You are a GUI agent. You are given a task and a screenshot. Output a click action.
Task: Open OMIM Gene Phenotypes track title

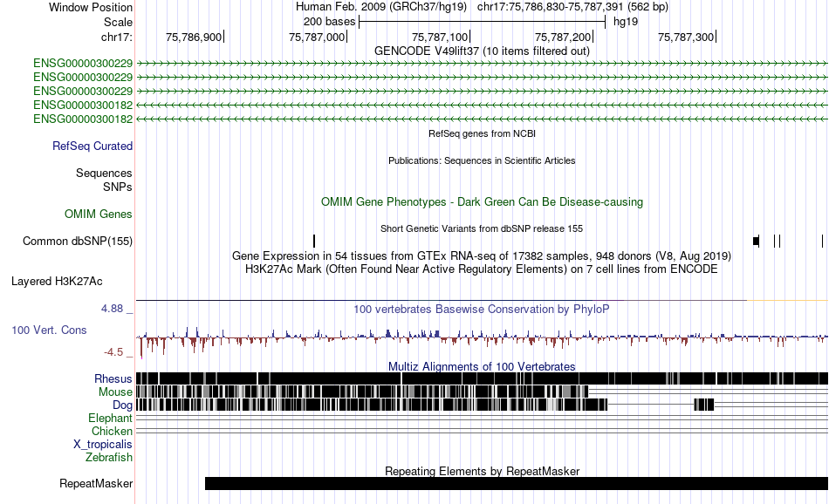[x=482, y=201]
